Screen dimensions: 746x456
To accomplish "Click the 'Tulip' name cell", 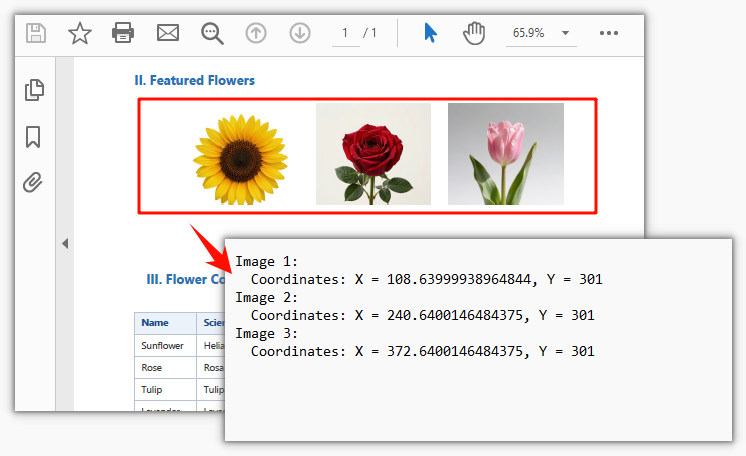I will pos(166,389).
